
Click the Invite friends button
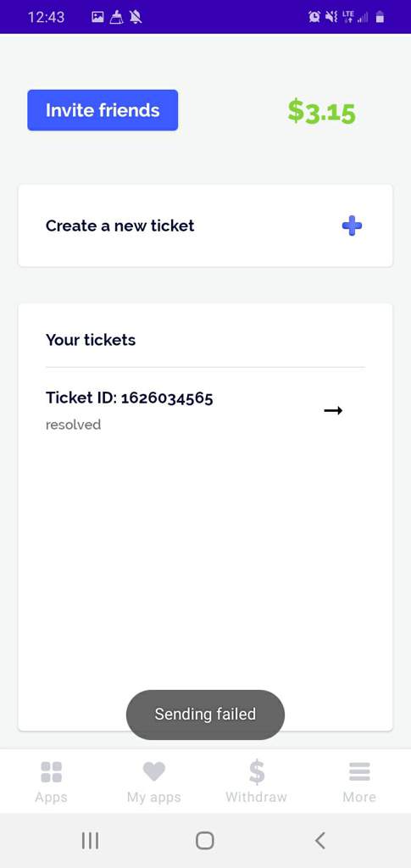[103, 110]
